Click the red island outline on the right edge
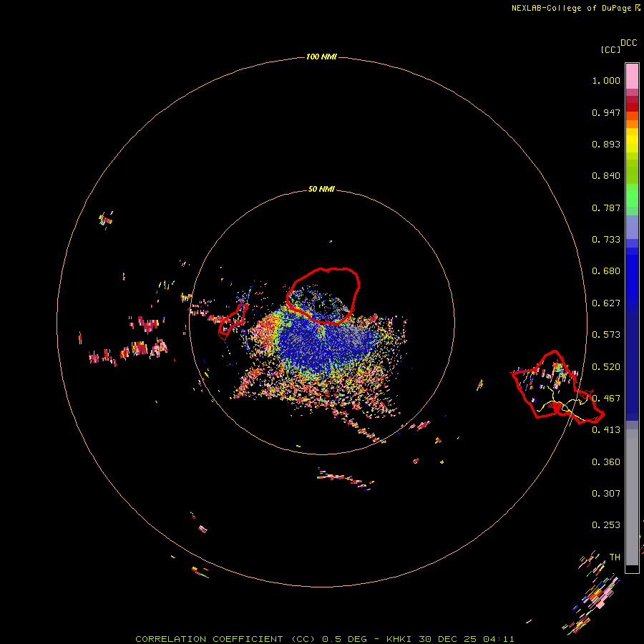 coord(557,387)
